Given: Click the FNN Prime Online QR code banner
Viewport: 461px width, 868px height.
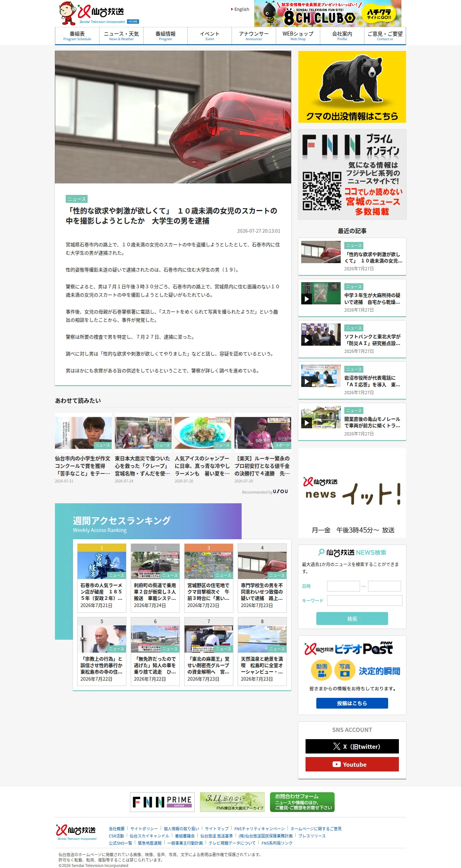Looking at the screenshot, I should coord(352,174).
